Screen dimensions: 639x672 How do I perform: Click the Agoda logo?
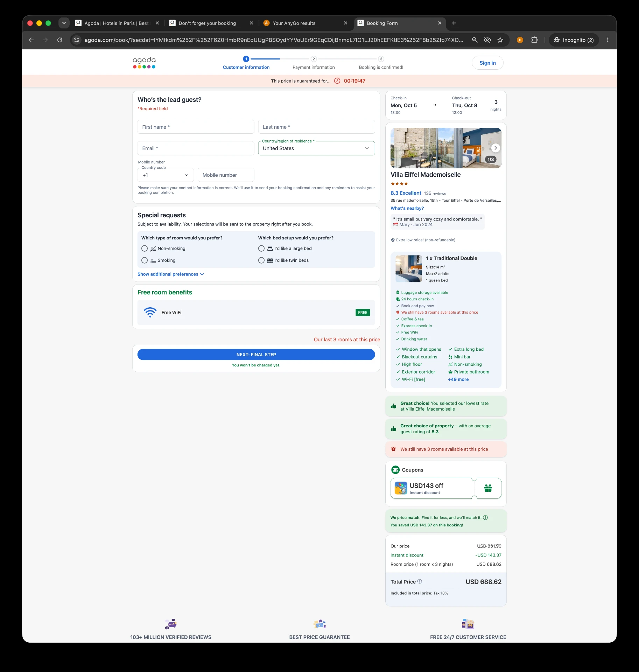[x=144, y=63]
